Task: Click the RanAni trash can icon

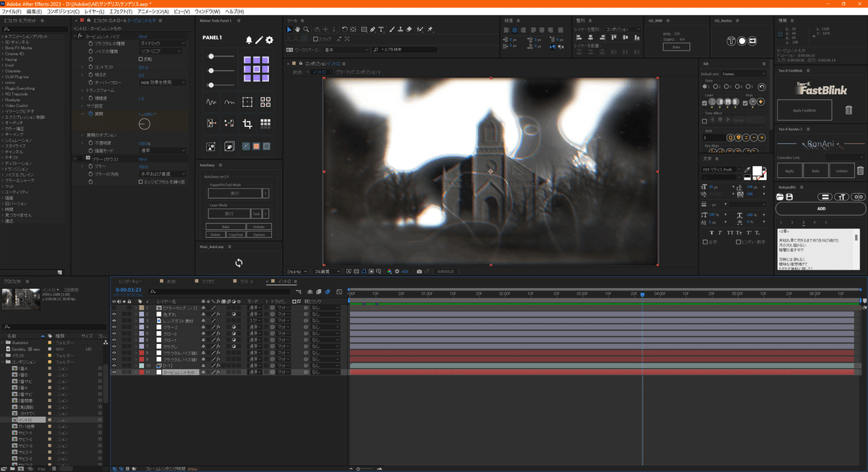Action: [860, 171]
